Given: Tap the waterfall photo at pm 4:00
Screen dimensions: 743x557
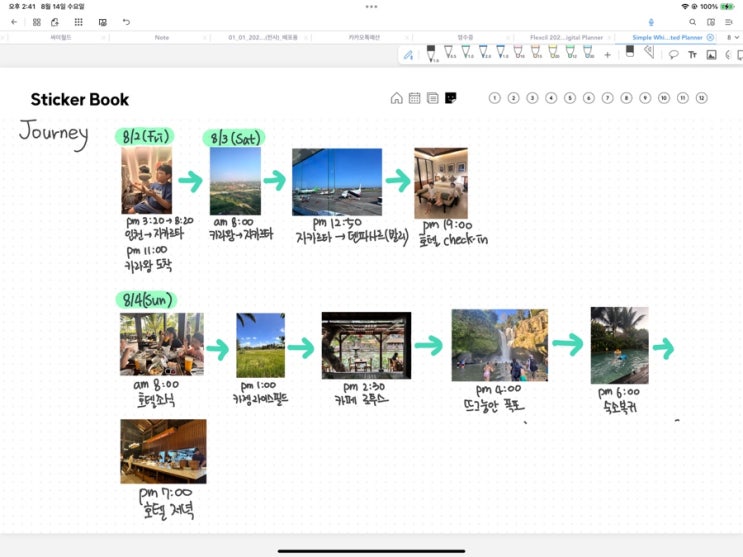Looking at the screenshot, I should click(499, 345).
